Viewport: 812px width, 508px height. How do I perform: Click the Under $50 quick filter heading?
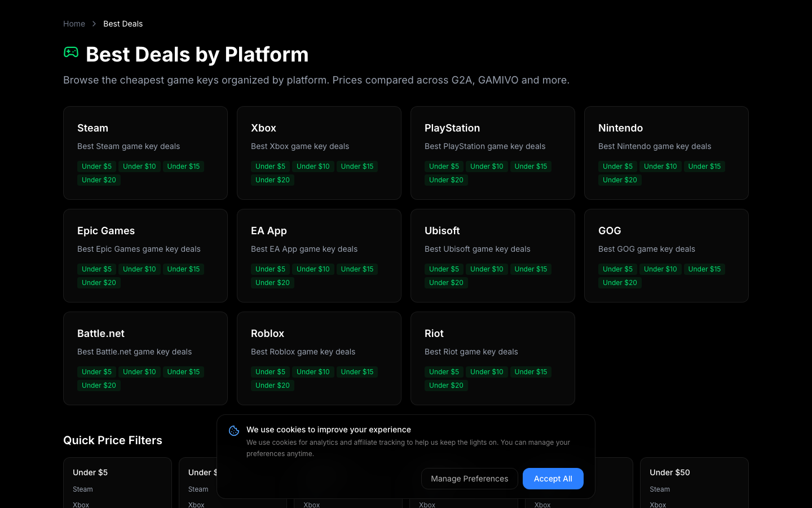coord(670,472)
